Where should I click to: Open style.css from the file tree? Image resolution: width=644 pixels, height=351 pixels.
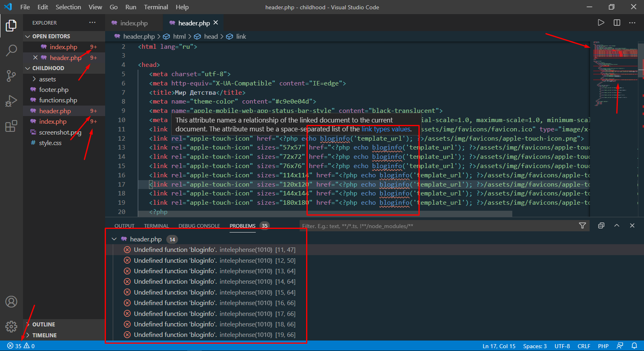[x=50, y=143]
